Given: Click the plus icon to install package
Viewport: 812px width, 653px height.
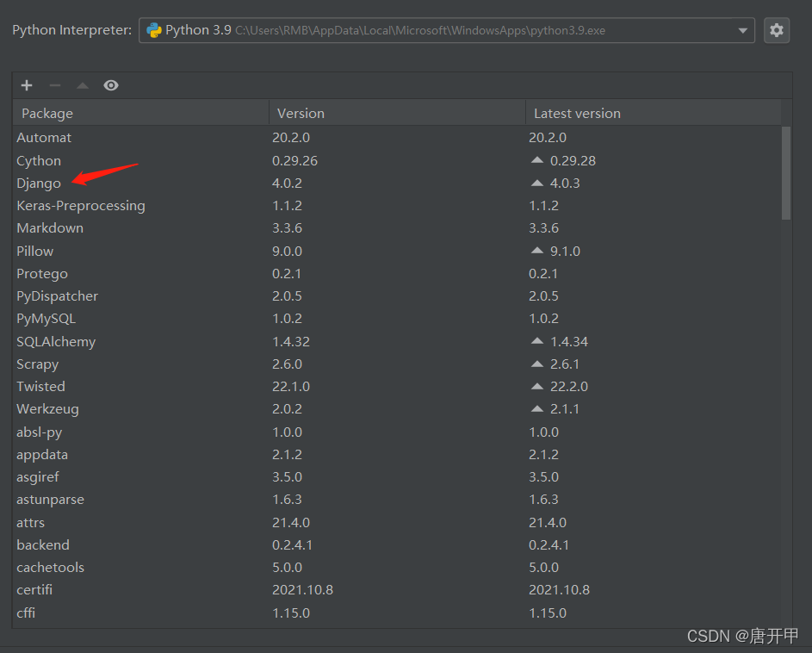Looking at the screenshot, I should 27,85.
